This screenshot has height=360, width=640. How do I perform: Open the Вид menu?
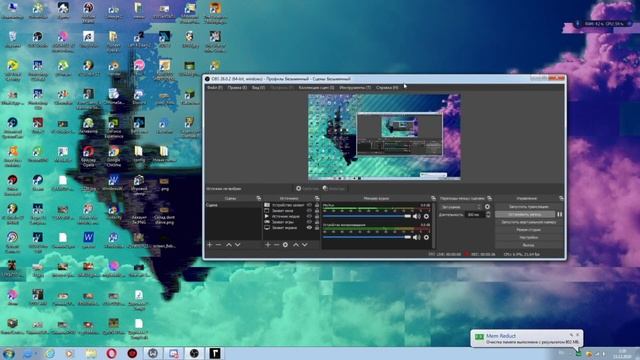(x=258, y=87)
